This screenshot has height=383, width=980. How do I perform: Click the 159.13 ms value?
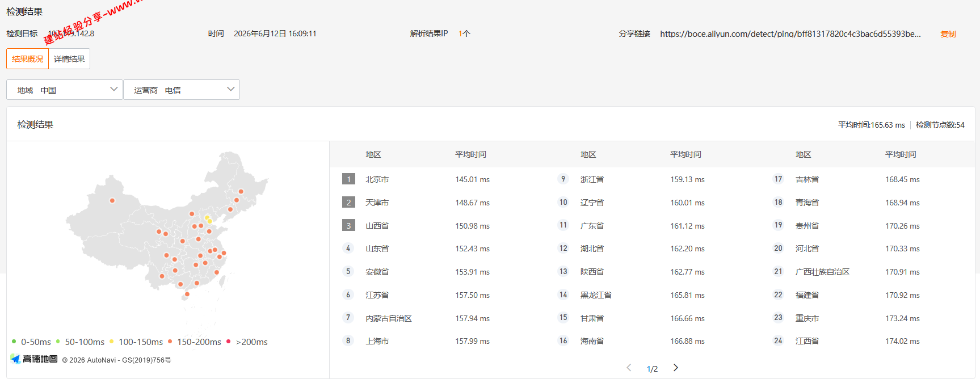687,179
